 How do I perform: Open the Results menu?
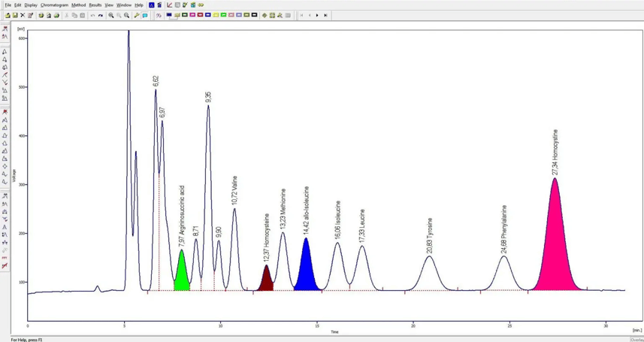click(x=95, y=5)
